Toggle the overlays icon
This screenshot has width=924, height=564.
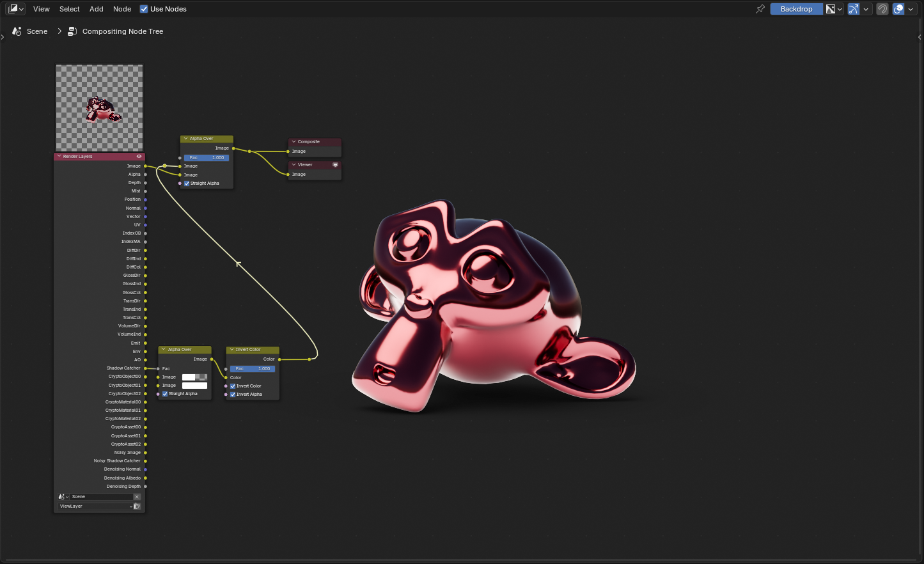click(x=898, y=9)
